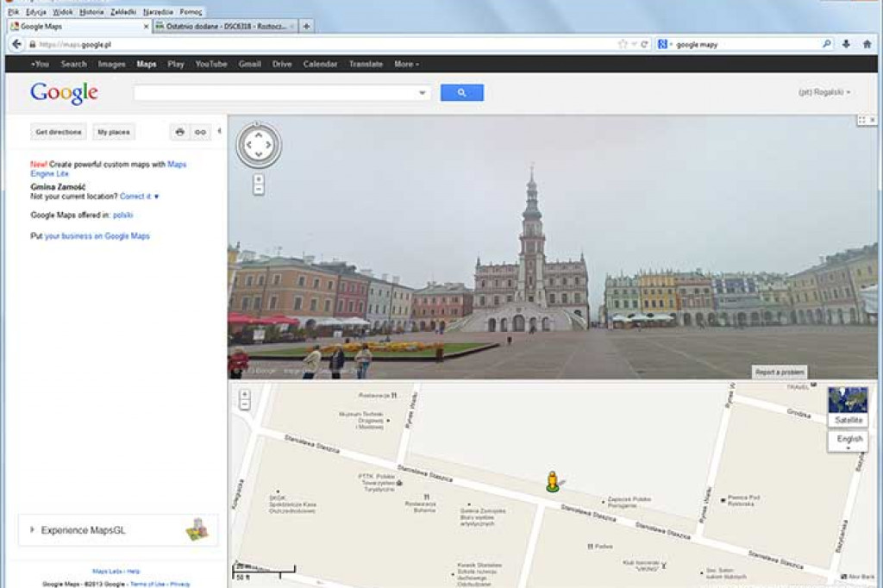Click the My places button
883x588 pixels.
point(114,132)
